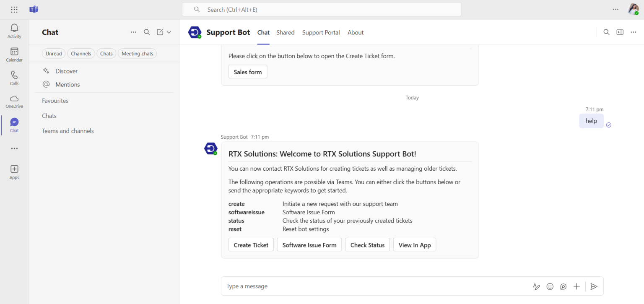Click the top search bar
Viewport: 644px width, 304px height.
[x=322, y=9]
